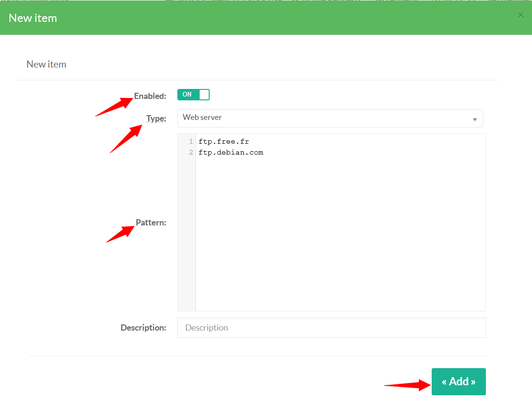Place cursor on the ftp.free.fr line

click(x=224, y=142)
